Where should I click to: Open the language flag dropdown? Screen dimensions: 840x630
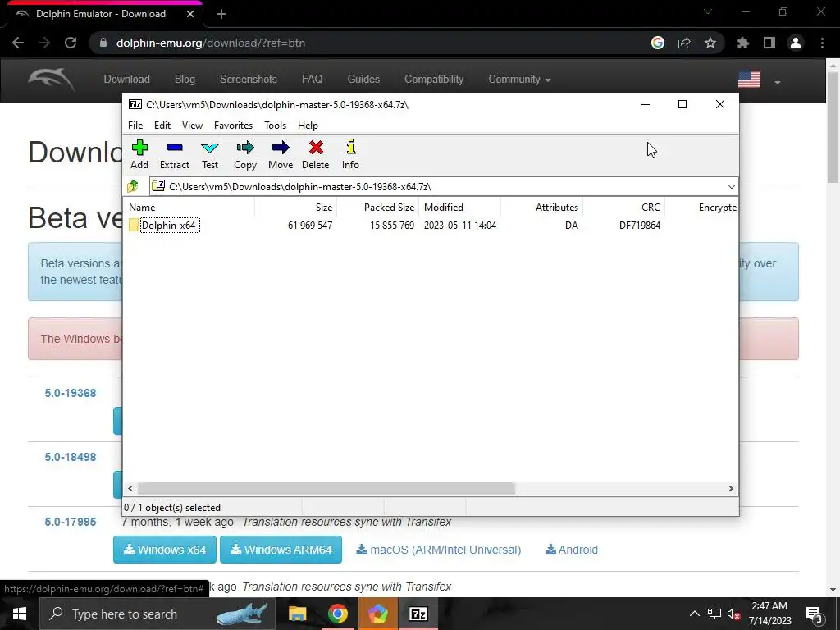tap(759, 80)
